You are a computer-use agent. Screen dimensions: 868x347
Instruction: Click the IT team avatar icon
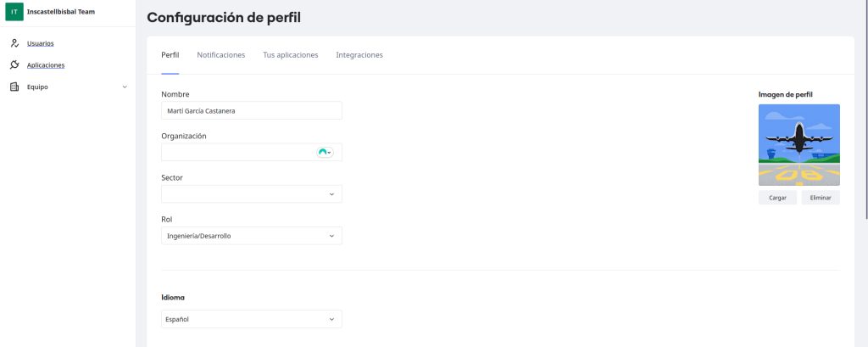pyautogui.click(x=14, y=12)
